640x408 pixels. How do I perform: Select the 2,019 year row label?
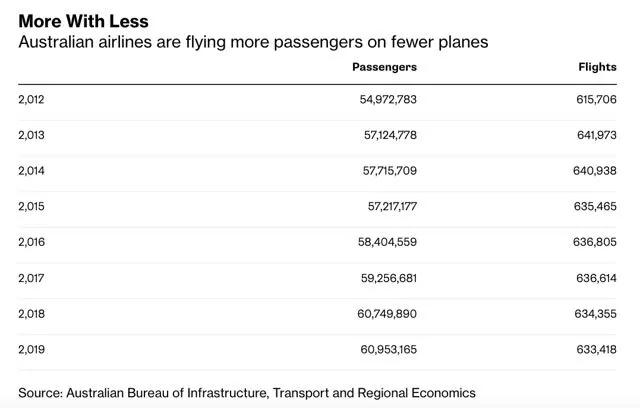pos(32,349)
